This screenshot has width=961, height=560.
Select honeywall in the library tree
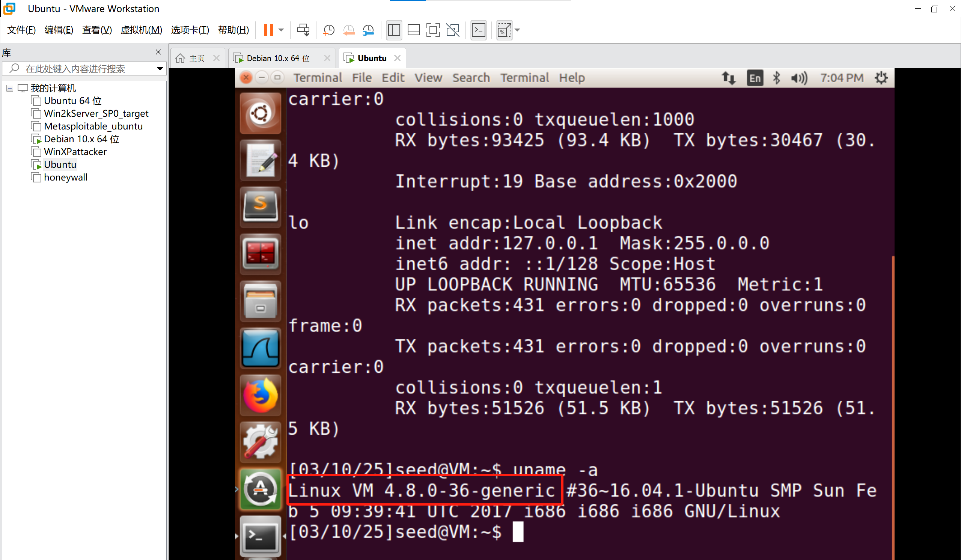(66, 177)
